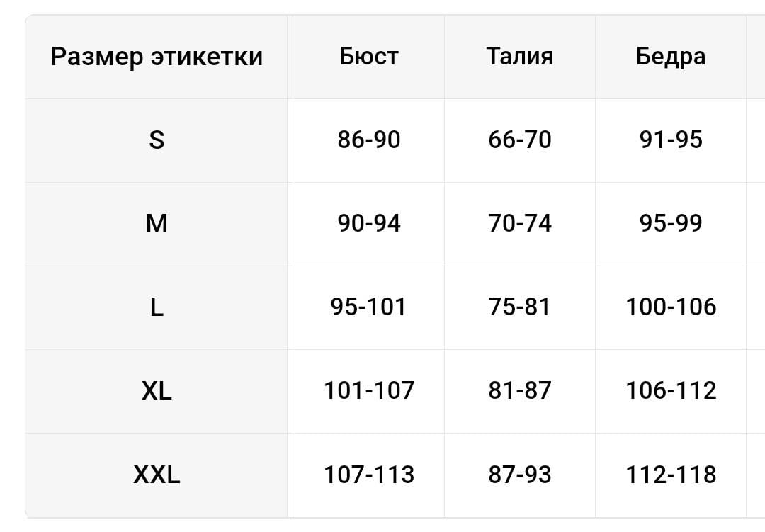
Task: Click the S size label cell
Action: click(157, 140)
